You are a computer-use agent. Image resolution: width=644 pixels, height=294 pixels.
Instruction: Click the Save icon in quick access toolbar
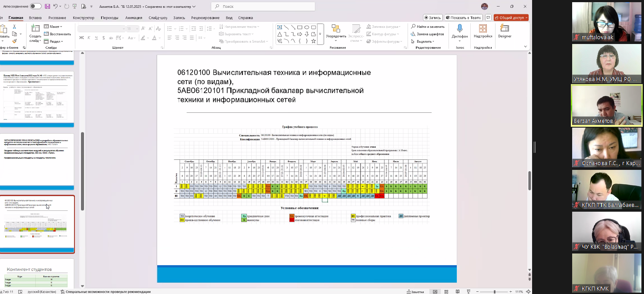coord(47,7)
